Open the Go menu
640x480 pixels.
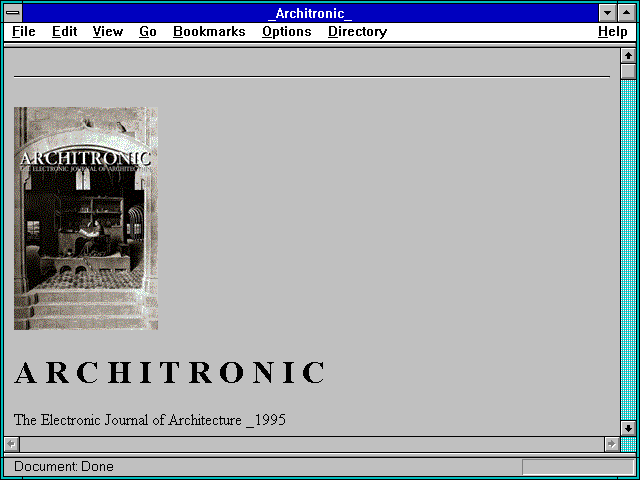[x=148, y=32]
